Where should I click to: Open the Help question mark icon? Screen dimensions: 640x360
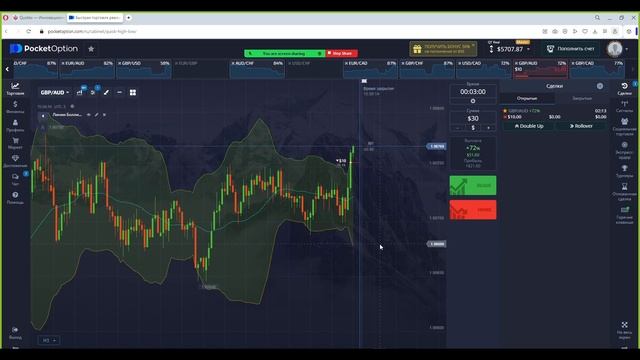tap(15, 198)
